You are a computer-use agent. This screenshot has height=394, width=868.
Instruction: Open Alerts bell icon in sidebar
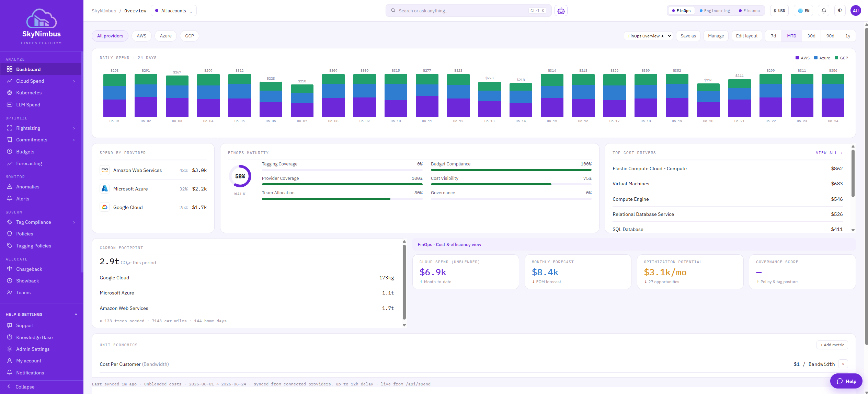click(x=10, y=199)
